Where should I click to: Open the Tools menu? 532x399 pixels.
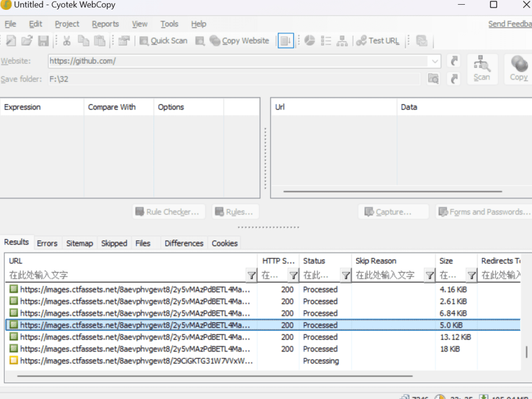pos(169,24)
